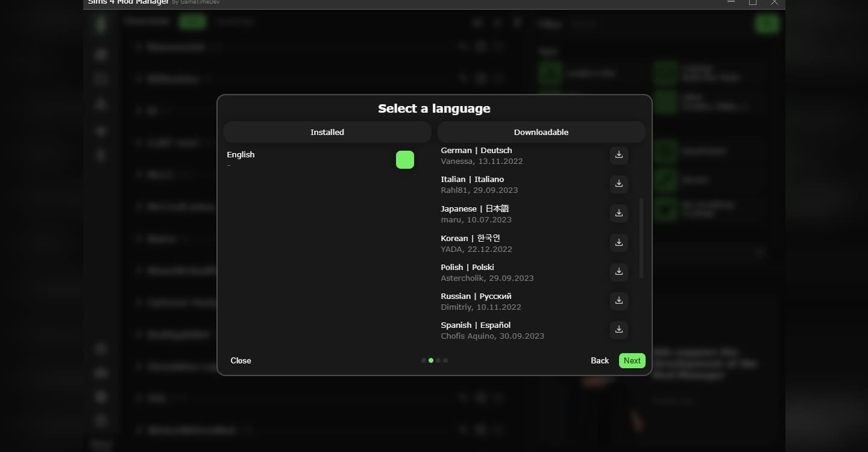Jump to the first pager dot

point(424,360)
